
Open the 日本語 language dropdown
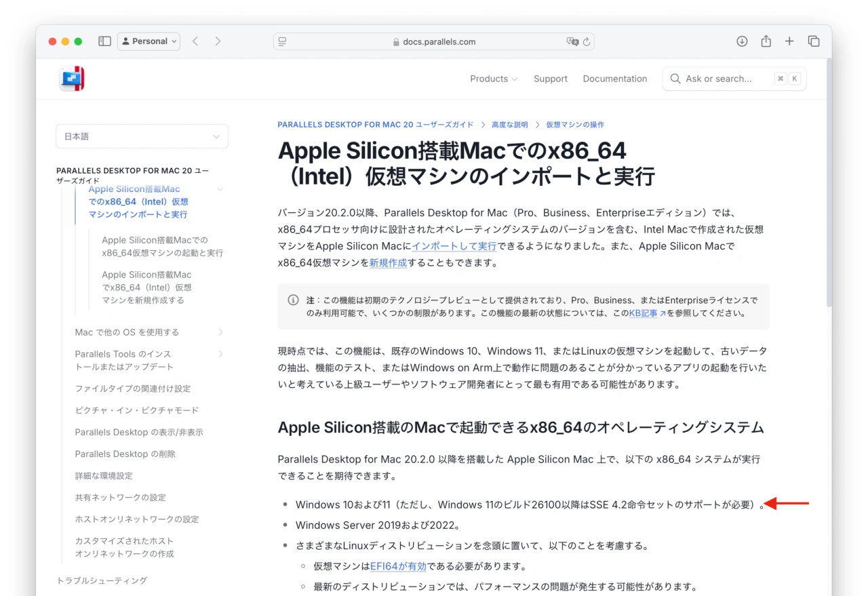click(x=142, y=136)
